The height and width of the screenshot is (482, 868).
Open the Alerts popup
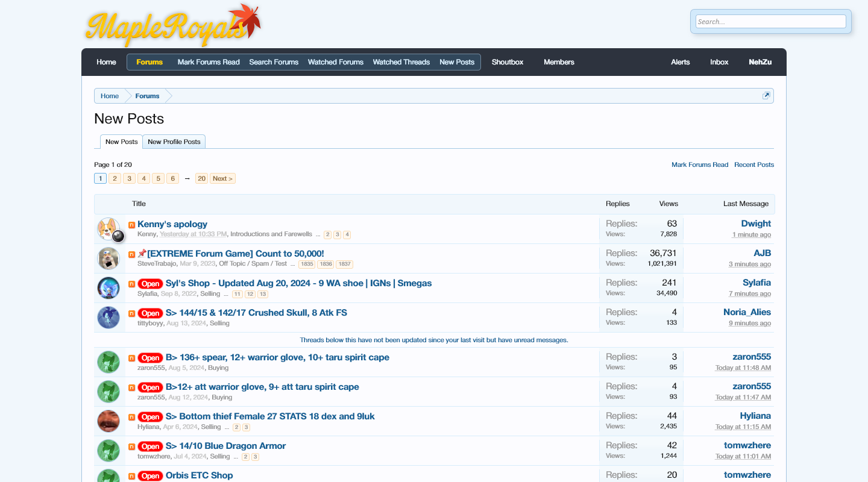[x=680, y=62]
